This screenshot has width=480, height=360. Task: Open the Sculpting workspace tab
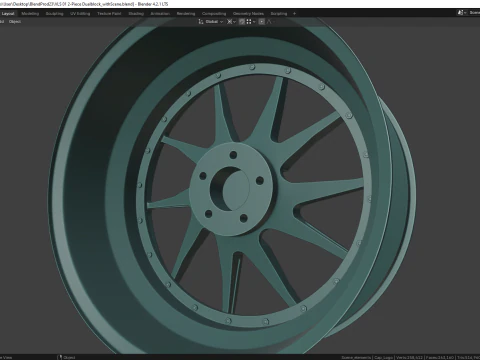pyautogui.click(x=54, y=14)
